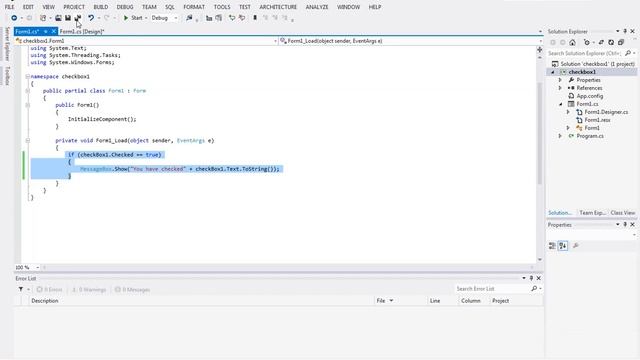Click the Properties panel Categorized icon
Viewport: 640px width, 360px height.
(552, 246)
